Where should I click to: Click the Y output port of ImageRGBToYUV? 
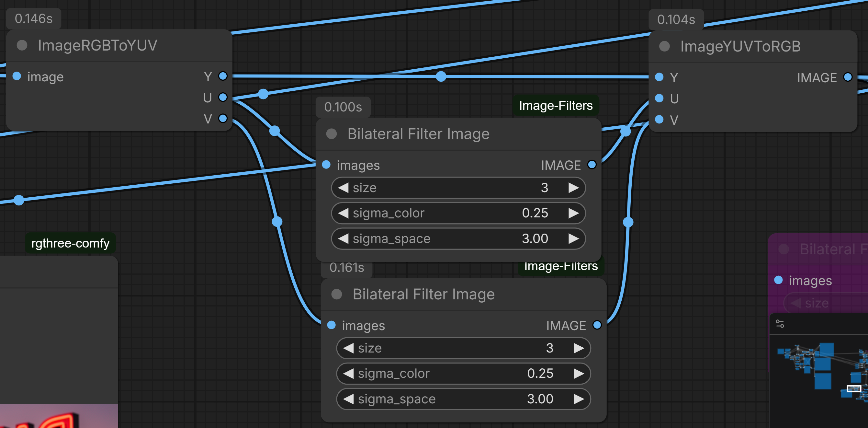[223, 76]
